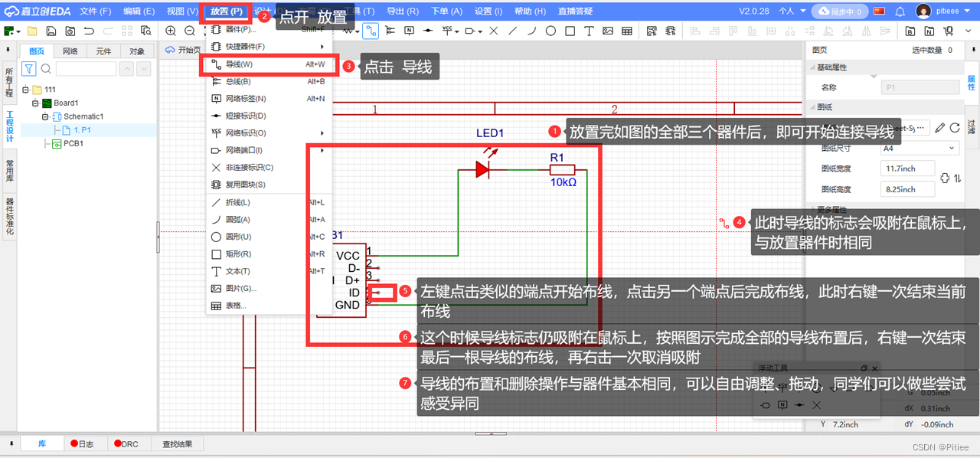Click the open folder icon
Viewport: 980px width, 458px height.
pyautogui.click(x=32, y=31)
